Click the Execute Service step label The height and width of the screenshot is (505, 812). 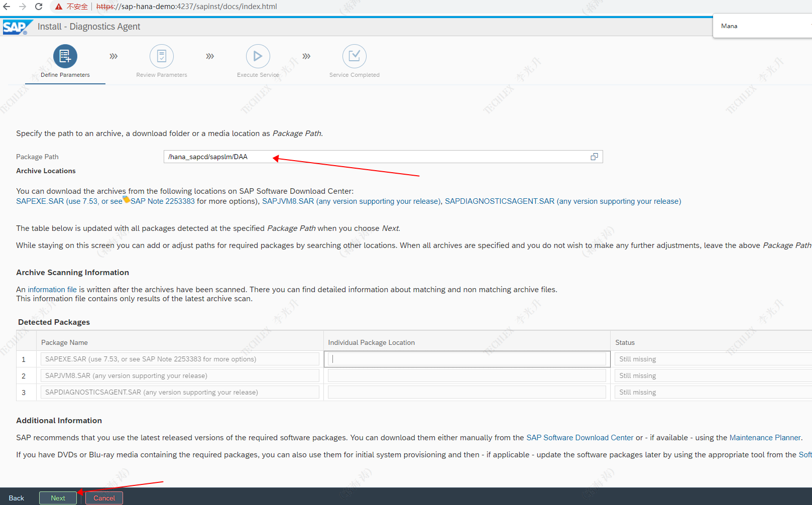click(x=258, y=75)
